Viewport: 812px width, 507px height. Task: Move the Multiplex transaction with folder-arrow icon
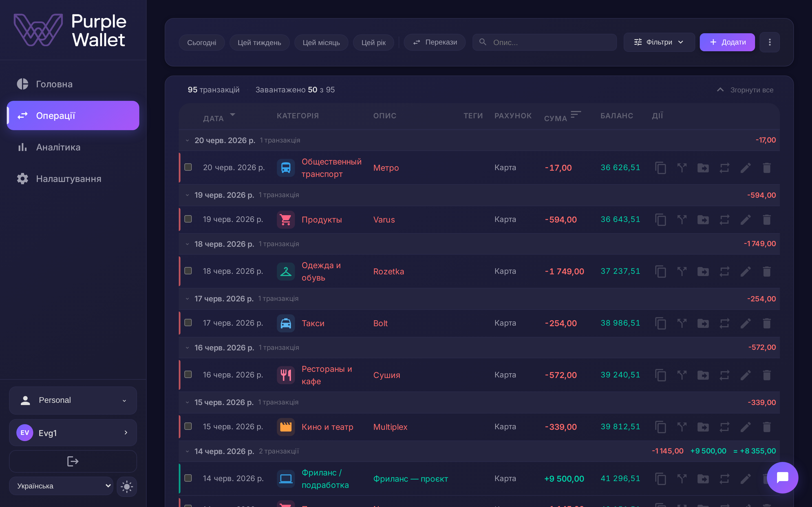tap(703, 427)
